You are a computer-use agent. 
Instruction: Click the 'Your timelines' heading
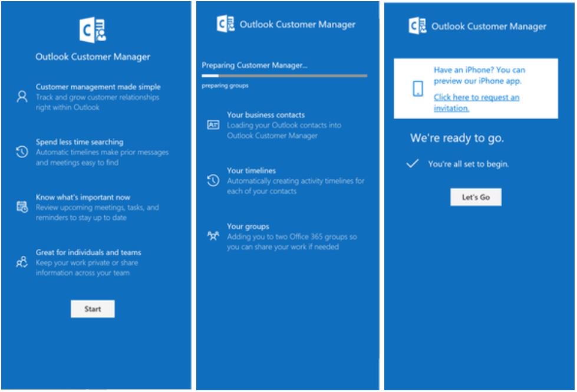pyautogui.click(x=251, y=171)
